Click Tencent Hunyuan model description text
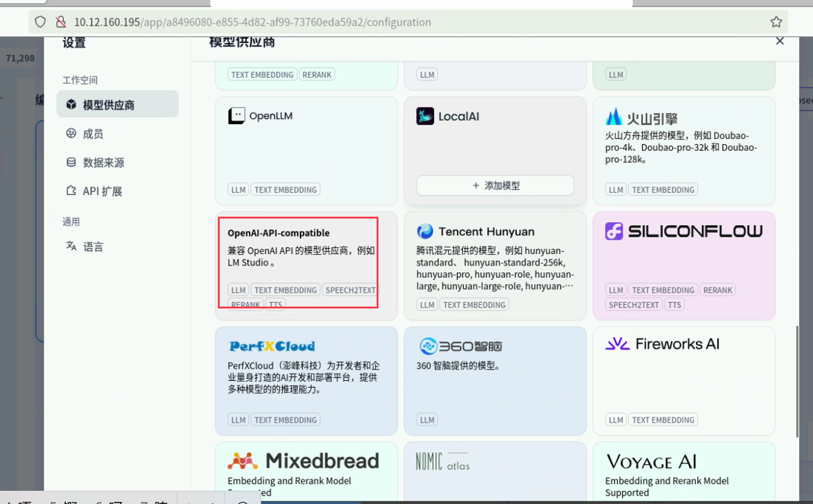 495,268
